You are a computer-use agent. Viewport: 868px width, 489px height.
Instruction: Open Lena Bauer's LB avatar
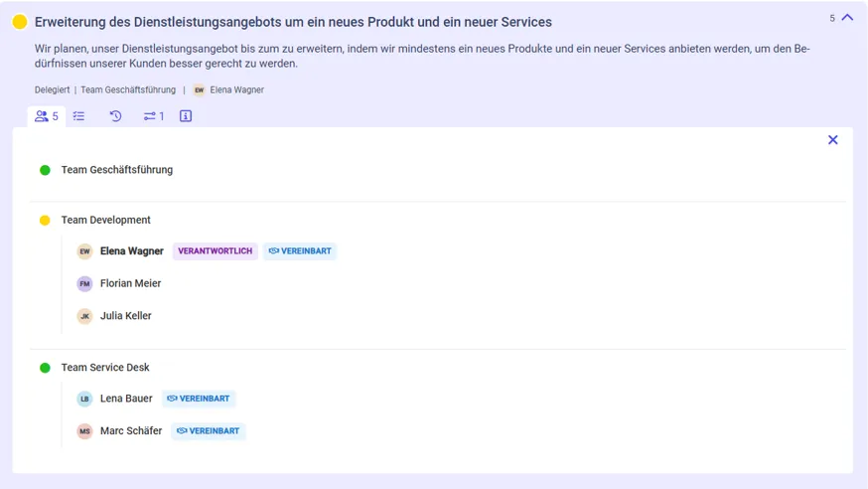(84, 399)
